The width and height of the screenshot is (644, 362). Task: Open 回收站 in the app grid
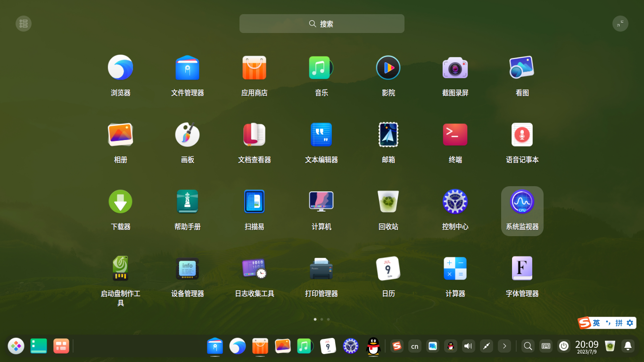point(388,202)
